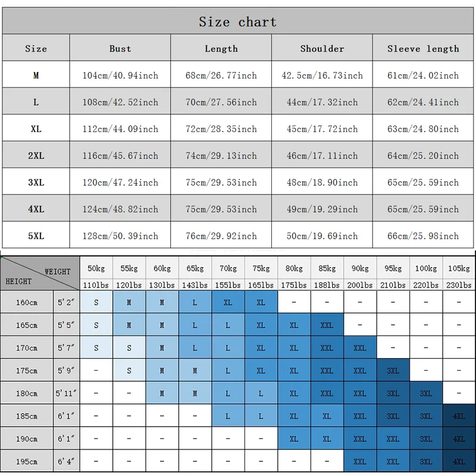Click the 85kg weight header
The height and width of the screenshot is (476, 476).
327,268
